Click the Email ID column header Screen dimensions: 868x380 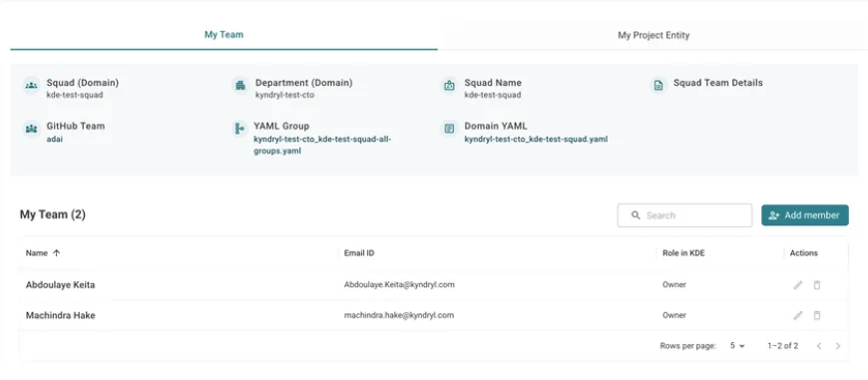(x=359, y=252)
